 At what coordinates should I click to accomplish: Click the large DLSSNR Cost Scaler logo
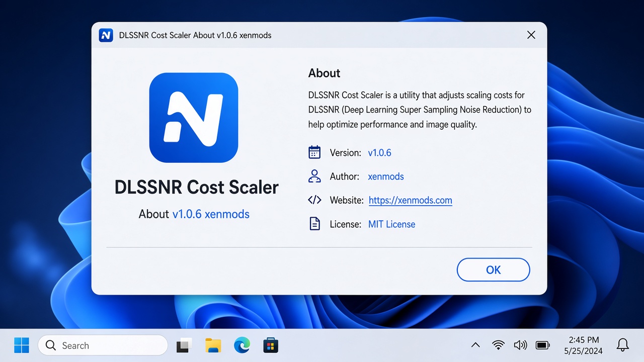coord(194,118)
